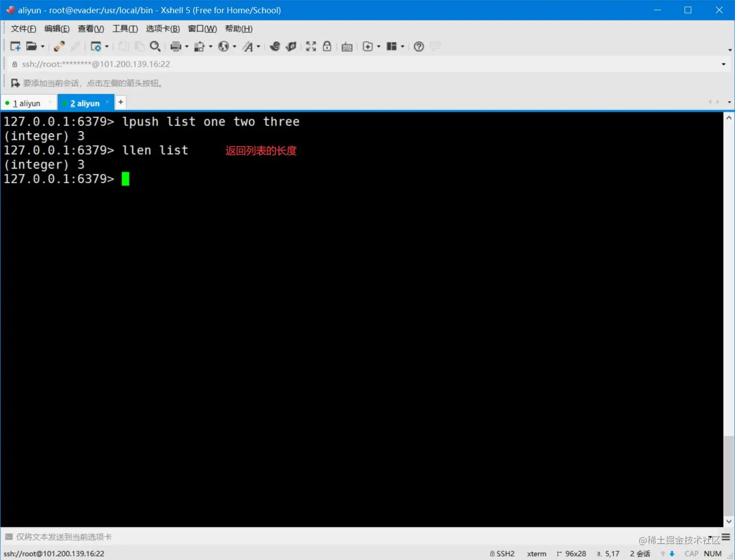This screenshot has height=560, width=735.
Task: Expand the layout dropdown arrow
Action: [x=403, y=46]
